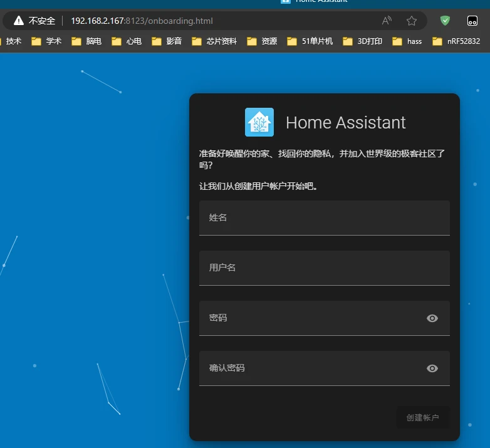Viewport: 490px width, 448px height.
Task: Open the 3D打印 bookmarks folder
Action: click(x=362, y=41)
